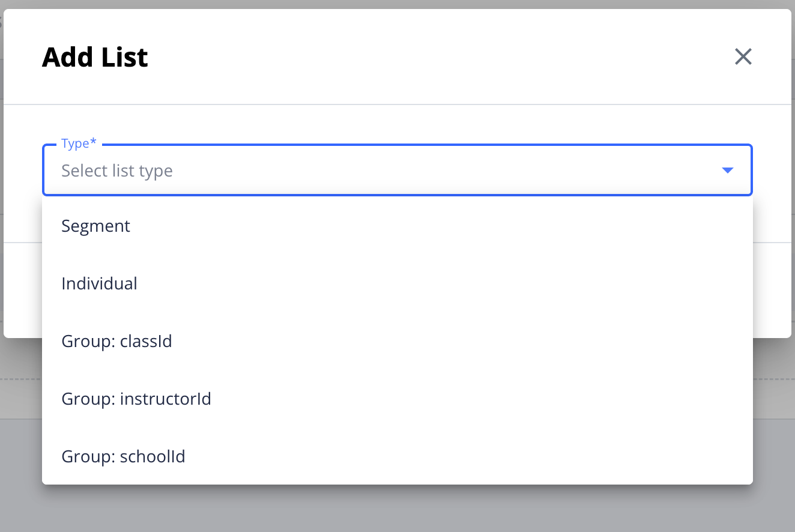Click the Type* field label
The image size is (795, 532).
point(79,144)
